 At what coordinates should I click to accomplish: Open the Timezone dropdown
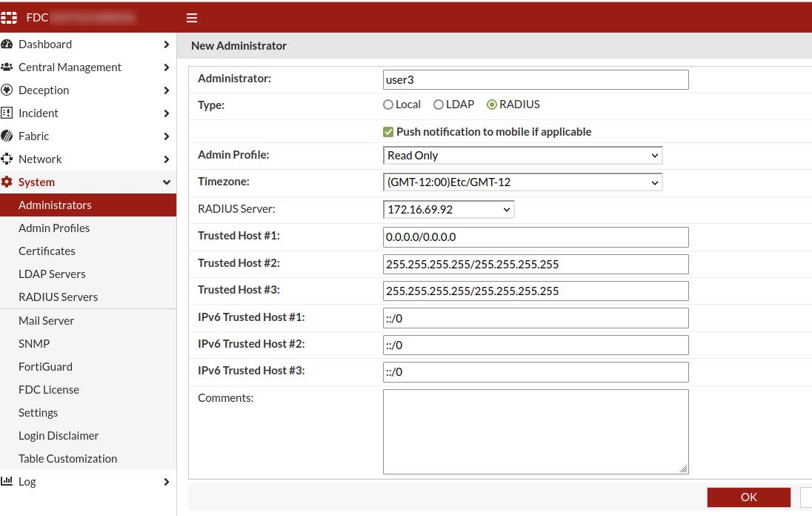(522, 182)
